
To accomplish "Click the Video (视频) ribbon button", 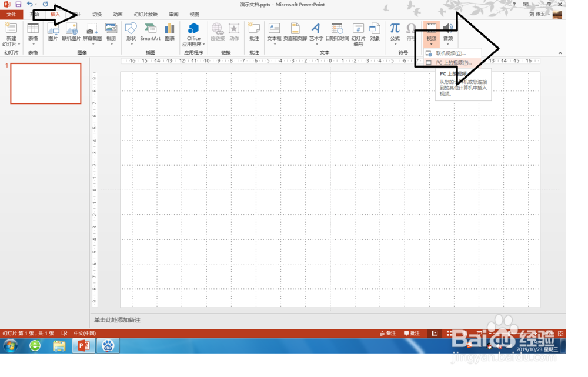I will (431, 33).
